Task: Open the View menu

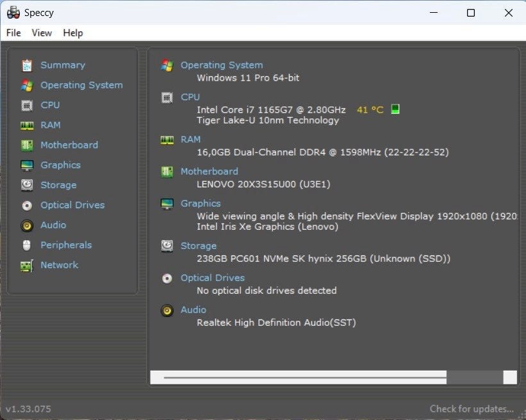Action: [x=42, y=33]
